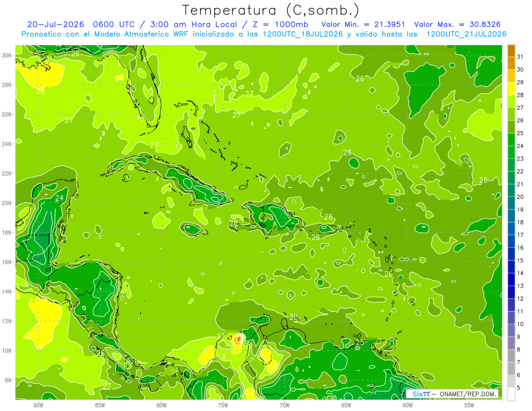532x411 pixels.
Task: Click the 90W longitude label
Action: 38,405
